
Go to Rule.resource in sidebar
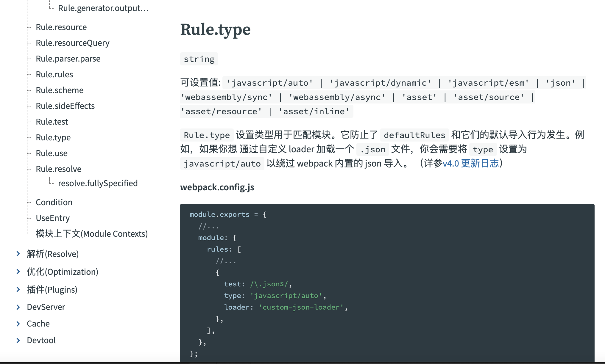pyautogui.click(x=61, y=27)
